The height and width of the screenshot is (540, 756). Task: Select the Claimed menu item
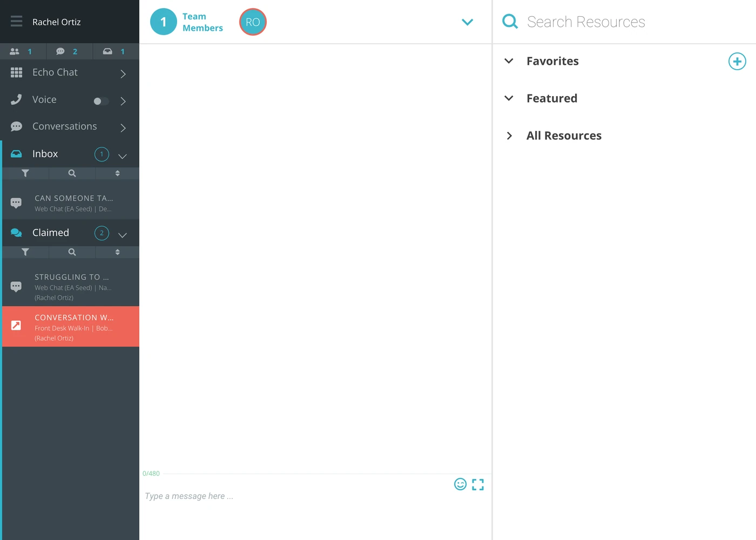coord(51,233)
